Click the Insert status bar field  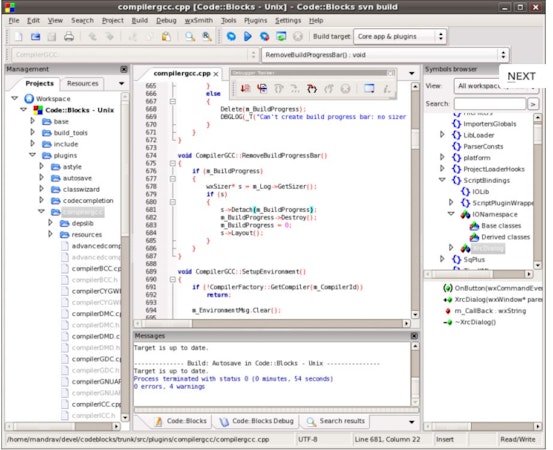coord(445,439)
